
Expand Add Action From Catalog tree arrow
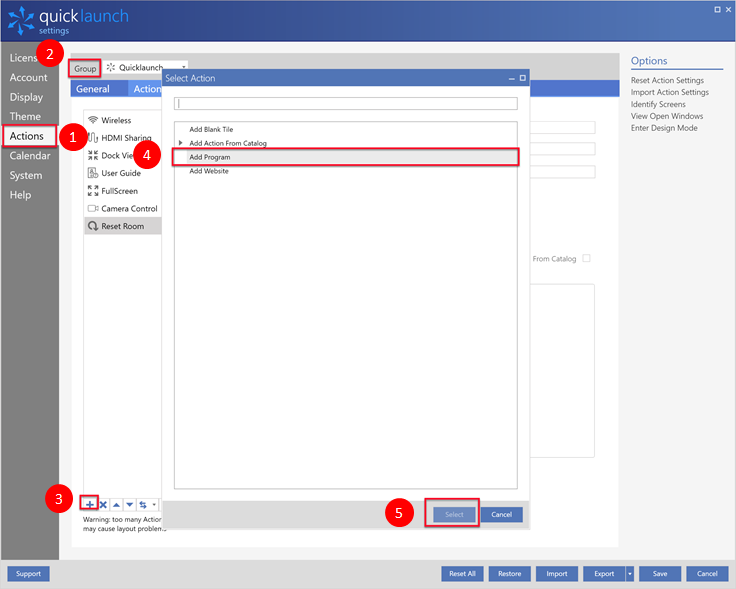(x=180, y=143)
